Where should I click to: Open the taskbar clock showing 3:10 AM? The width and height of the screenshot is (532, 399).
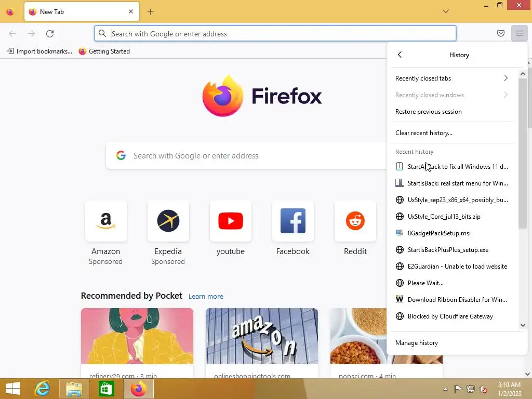coord(509,389)
